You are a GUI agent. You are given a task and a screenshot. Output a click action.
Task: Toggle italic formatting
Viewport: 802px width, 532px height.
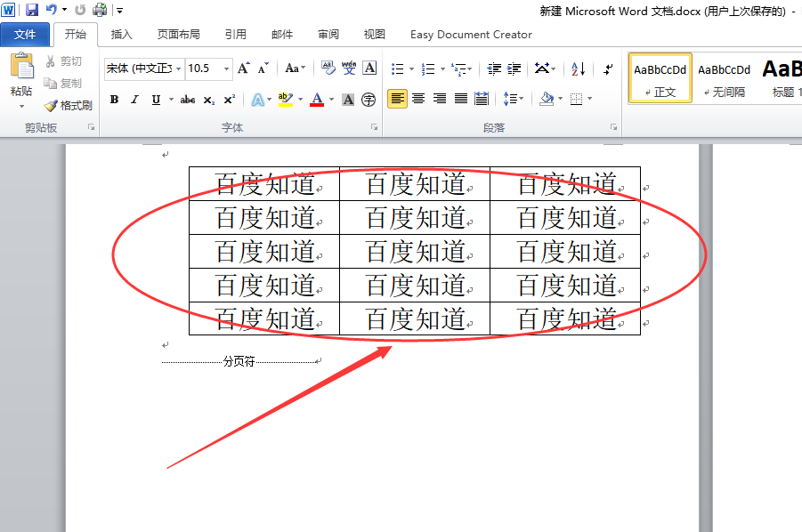[134, 99]
